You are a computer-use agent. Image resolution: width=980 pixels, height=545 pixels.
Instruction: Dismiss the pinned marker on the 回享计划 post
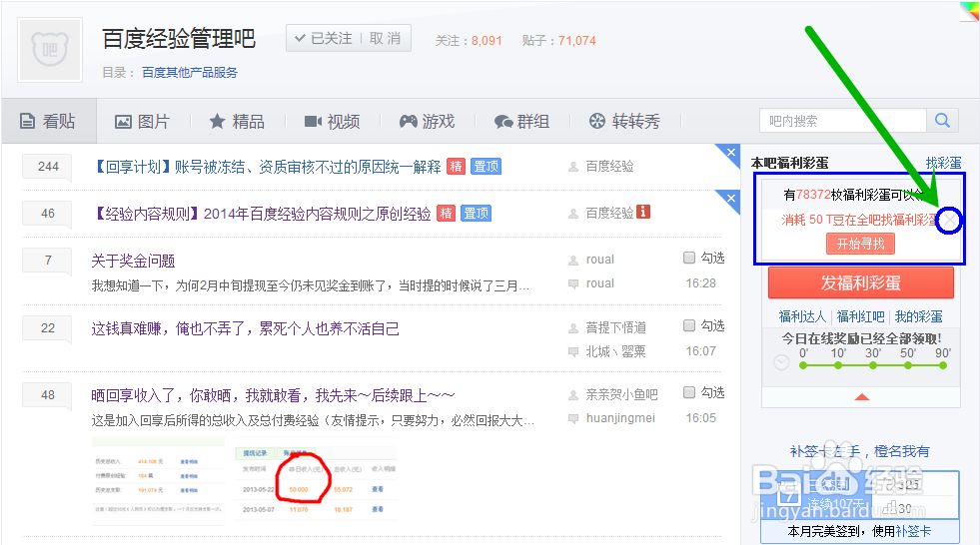point(730,153)
